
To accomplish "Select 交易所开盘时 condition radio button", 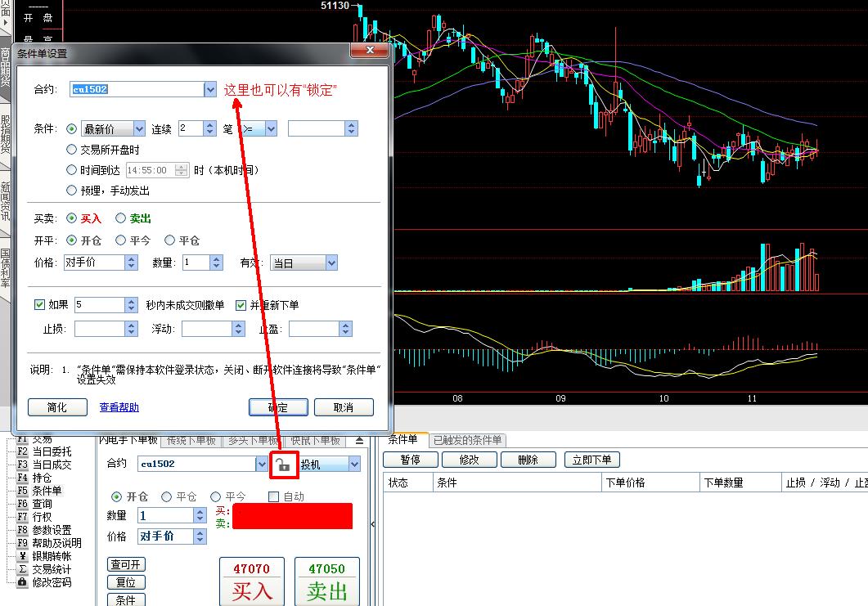I will point(71,150).
